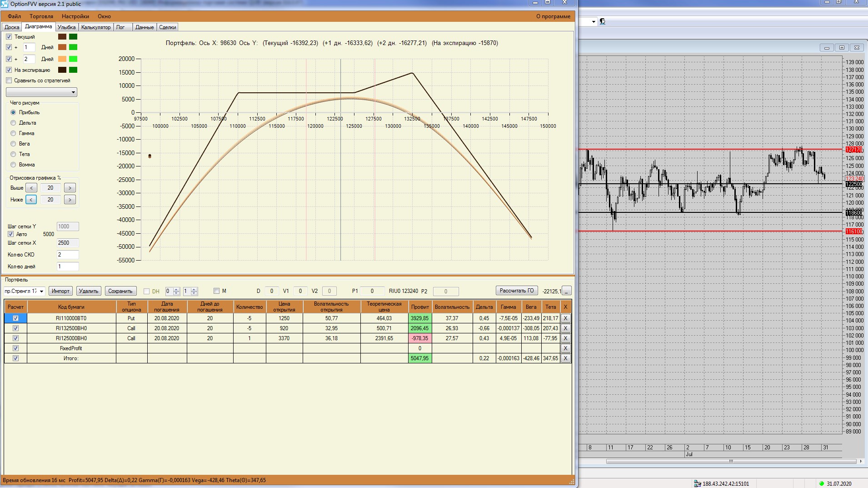Click the green +1 Дней color swatch

[73, 47]
